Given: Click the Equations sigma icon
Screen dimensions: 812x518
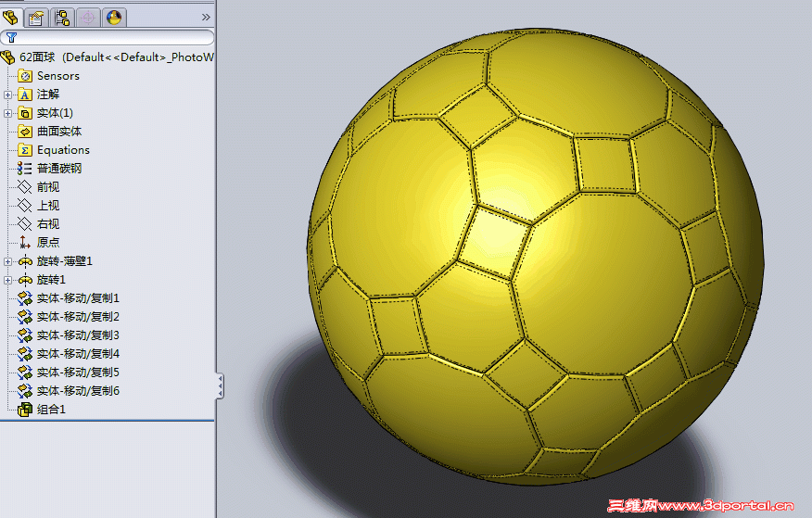Looking at the screenshot, I should pyautogui.click(x=25, y=150).
